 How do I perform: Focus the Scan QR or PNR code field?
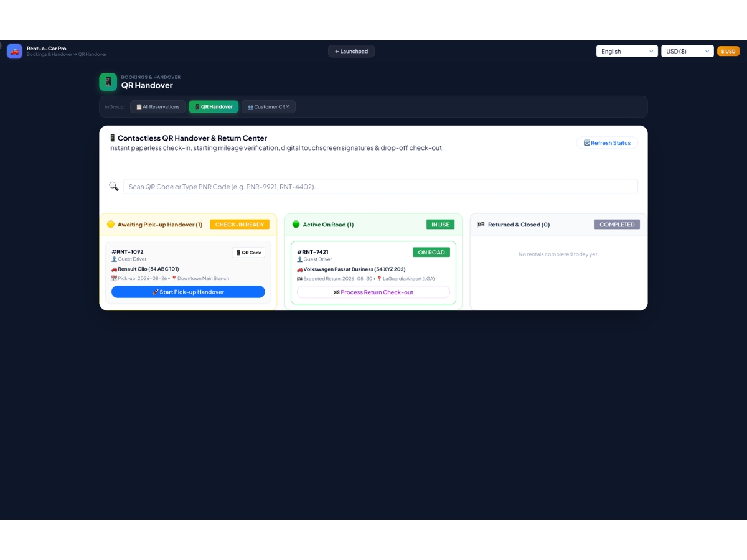click(380, 187)
